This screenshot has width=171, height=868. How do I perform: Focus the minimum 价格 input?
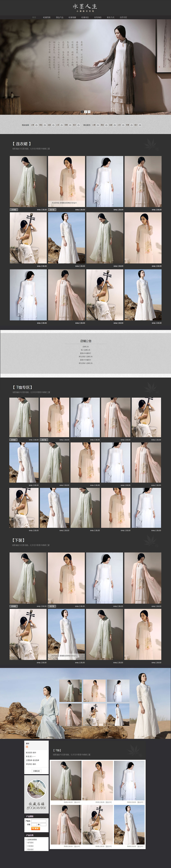tap(34, 825)
